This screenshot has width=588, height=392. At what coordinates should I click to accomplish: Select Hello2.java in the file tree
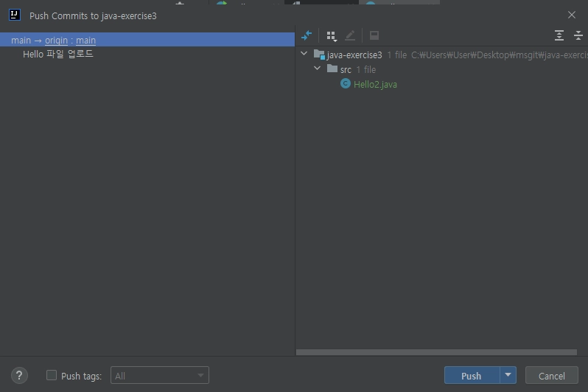point(375,85)
